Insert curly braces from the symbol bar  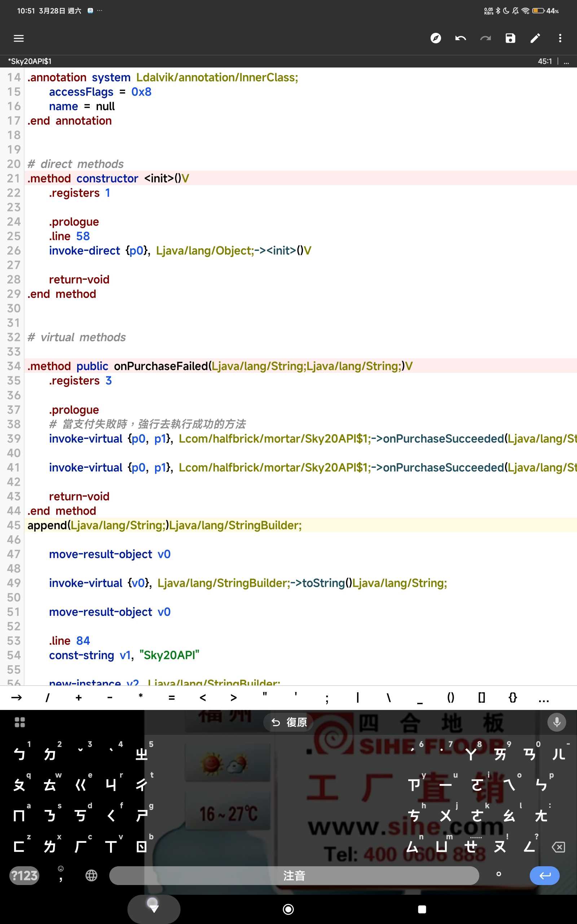pos(512,698)
